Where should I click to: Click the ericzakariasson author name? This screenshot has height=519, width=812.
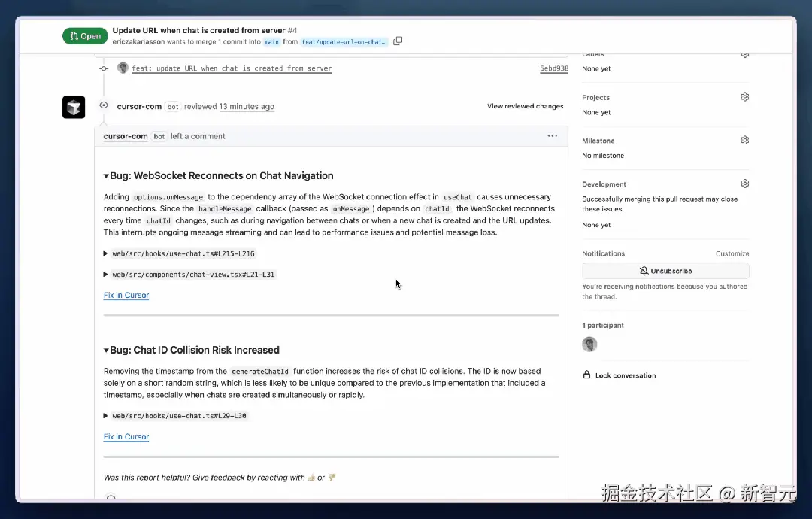click(x=138, y=42)
